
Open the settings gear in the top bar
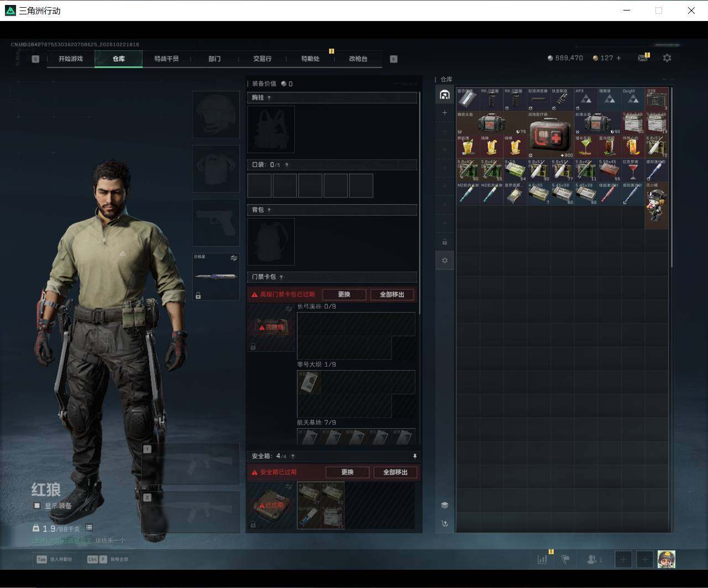click(667, 58)
